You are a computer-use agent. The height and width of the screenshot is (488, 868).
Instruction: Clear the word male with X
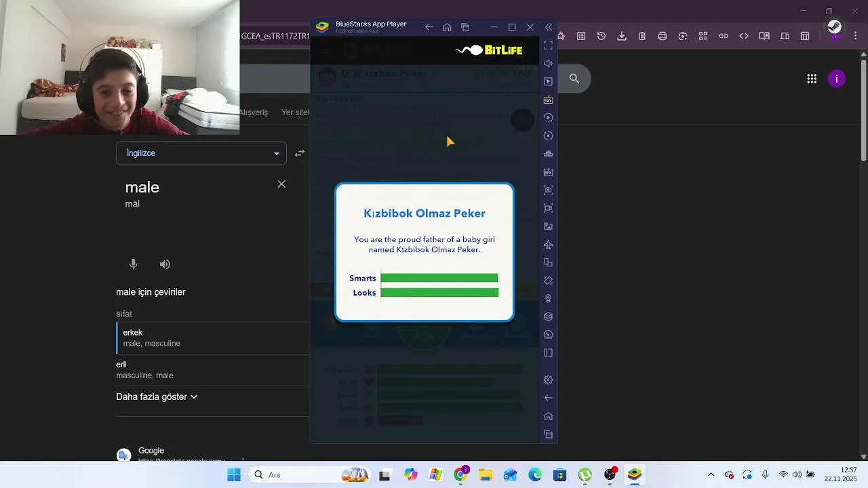pos(281,184)
